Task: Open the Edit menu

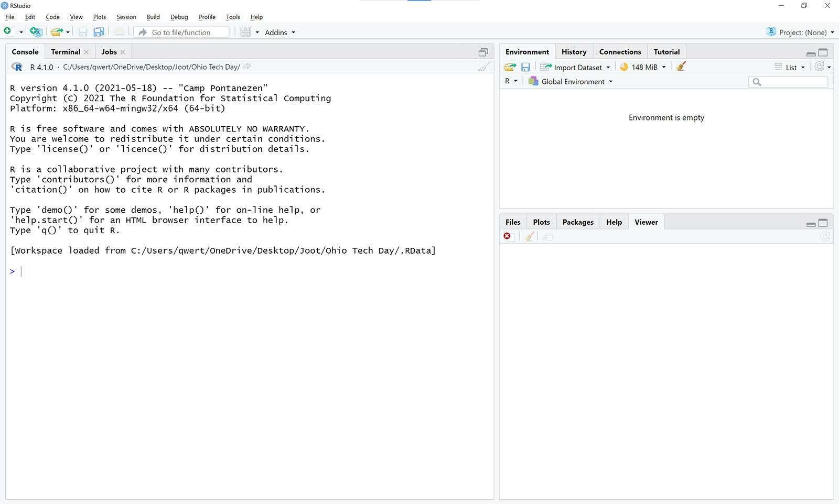Action: pos(30,17)
